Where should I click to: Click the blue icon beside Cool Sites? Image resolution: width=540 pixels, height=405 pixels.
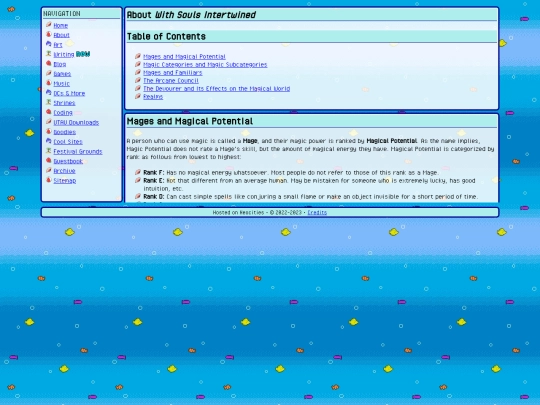coord(49,141)
